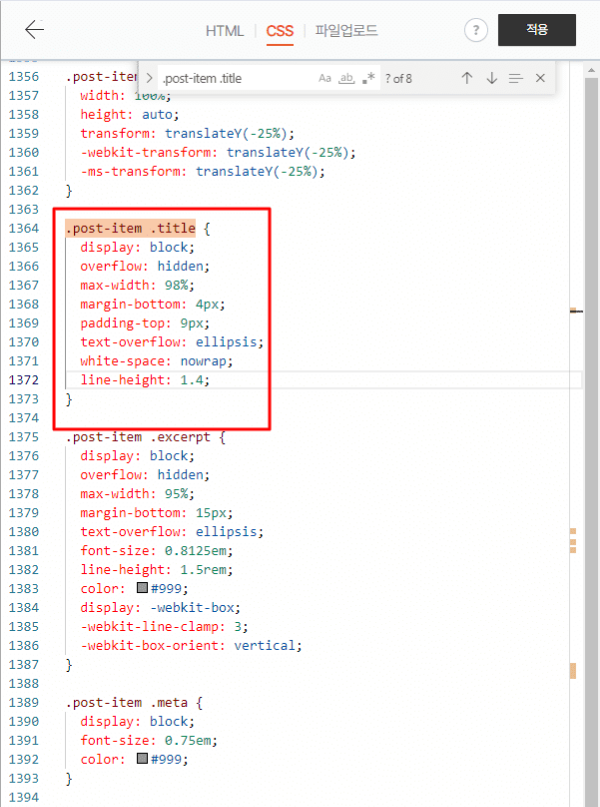The width and height of the screenshot is (600, 807).
Task: Click transform: translateY(-25%) line
Action: click(187, 133)
